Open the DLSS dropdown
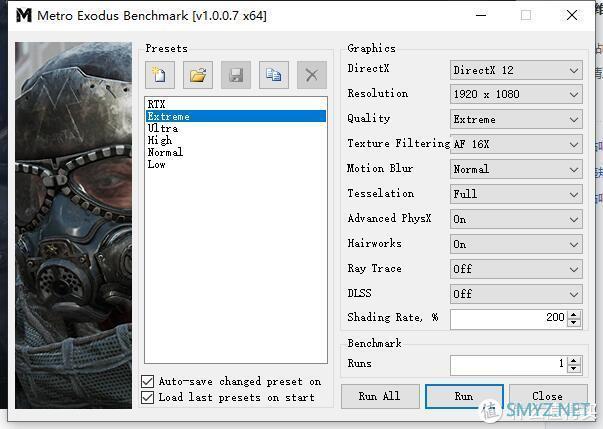 pos(516,294)
